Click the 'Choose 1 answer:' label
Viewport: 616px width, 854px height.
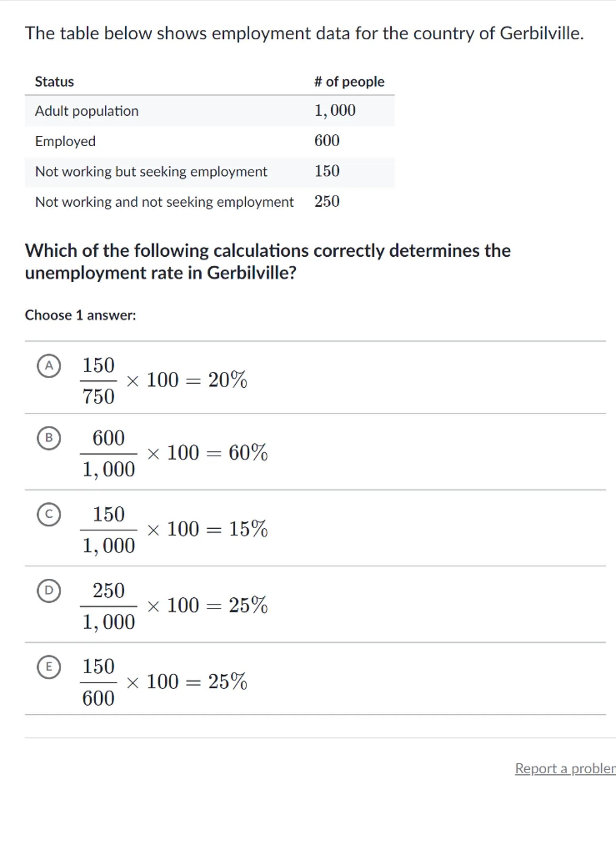pos(80,315)
